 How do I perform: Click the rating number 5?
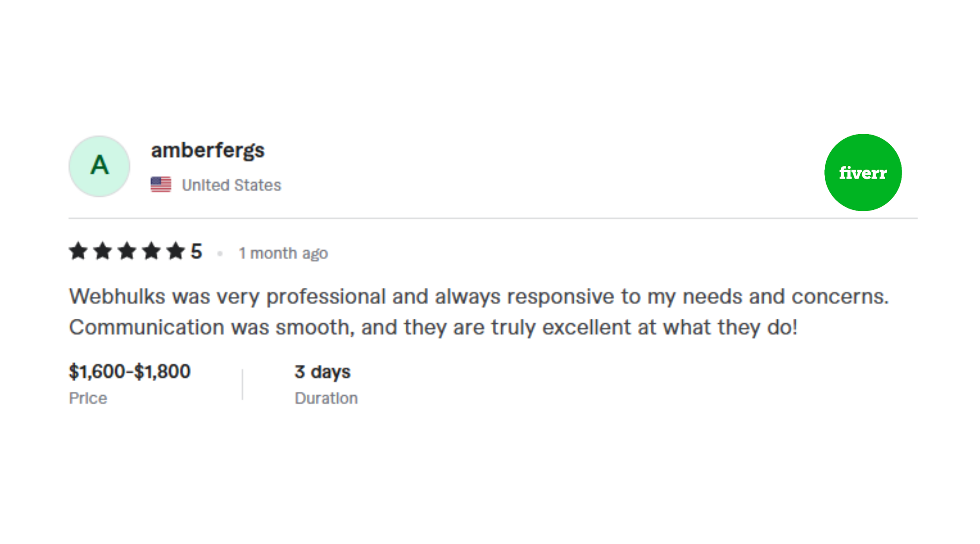tap(196, 252)
